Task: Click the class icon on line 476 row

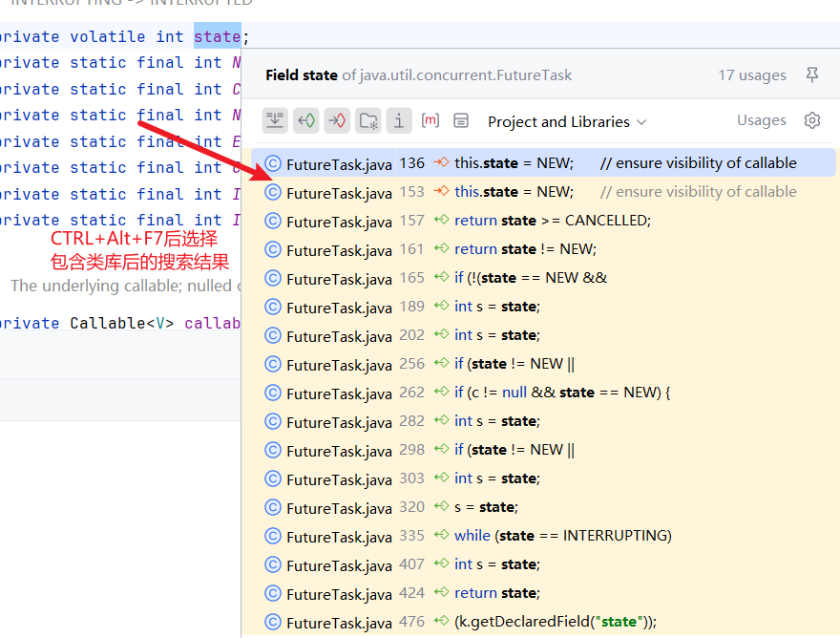Action: tap(273, 622)
